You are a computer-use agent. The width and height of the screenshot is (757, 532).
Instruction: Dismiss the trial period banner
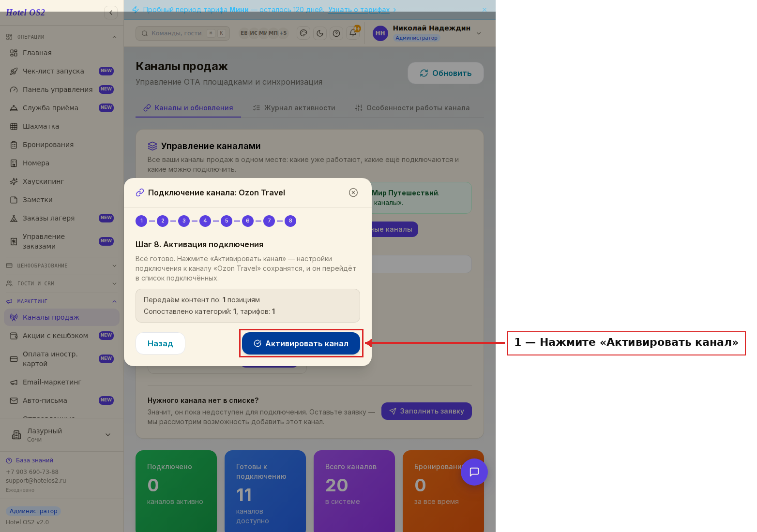click(484, 10)
